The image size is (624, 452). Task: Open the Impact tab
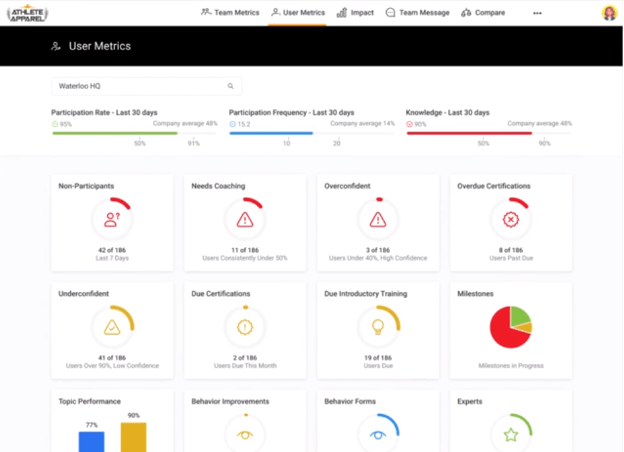coord(355,13)
